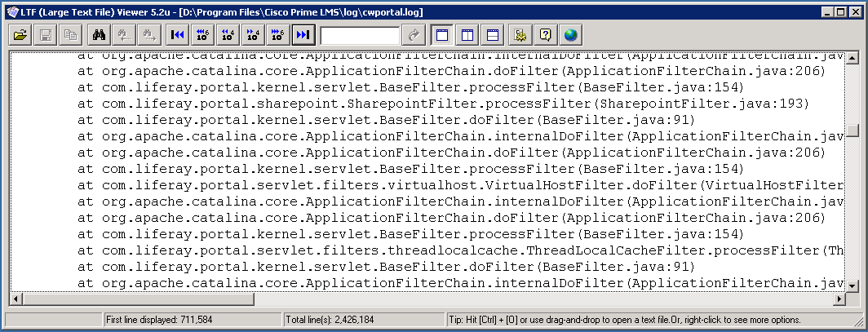Go back 10^6 lines
868x332 pixels.
point(202,35)
